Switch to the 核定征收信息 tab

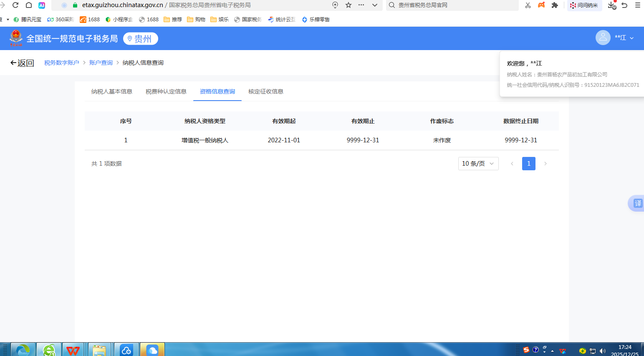(x=265, y=91)
